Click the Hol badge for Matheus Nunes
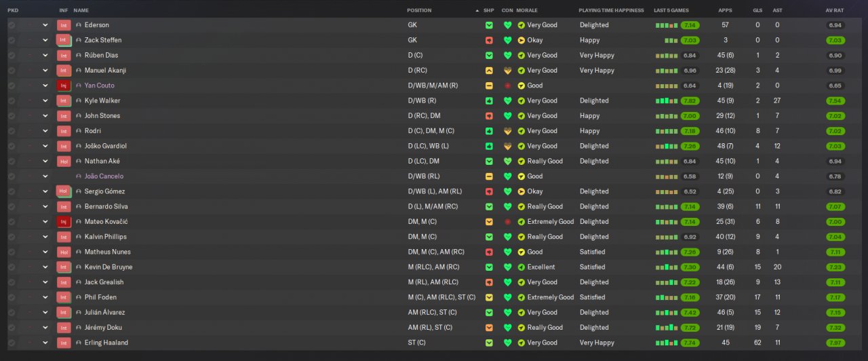Screen dimensions: 868x361 coord(64,252)
